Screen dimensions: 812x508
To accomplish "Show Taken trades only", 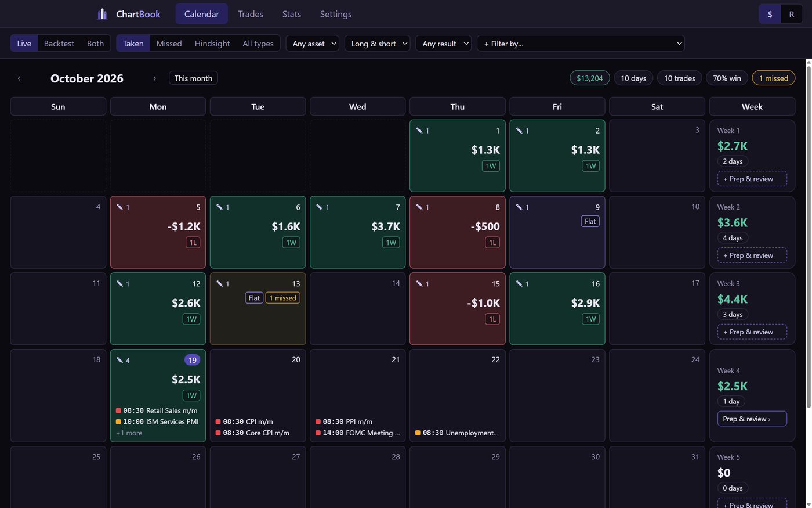I will point(133,44).
